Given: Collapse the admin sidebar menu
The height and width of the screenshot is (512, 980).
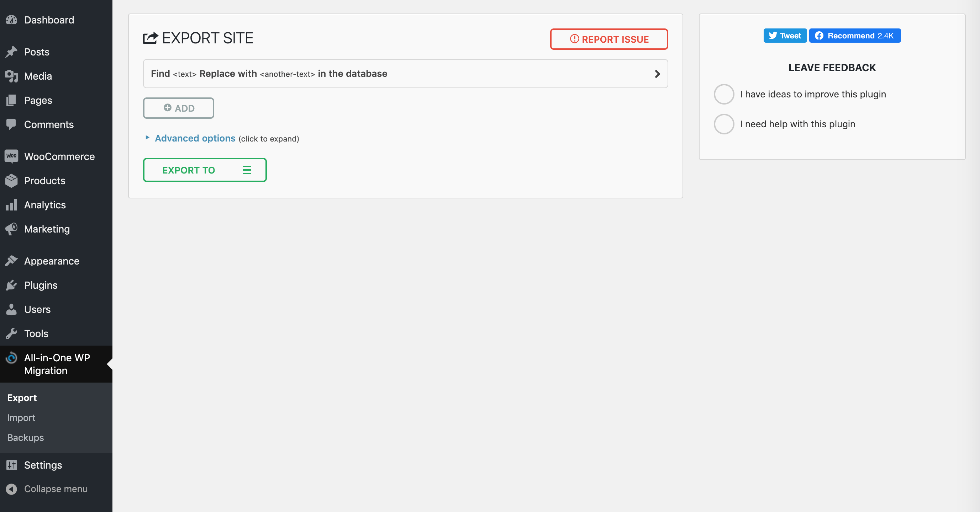Looking at the screenshot, I should tap(56, 489).
